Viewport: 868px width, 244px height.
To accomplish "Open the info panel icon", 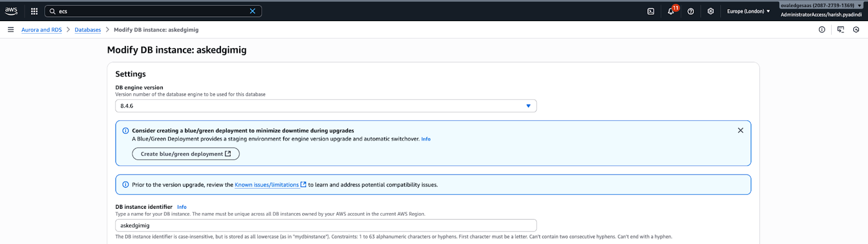I will pos(822,30).
